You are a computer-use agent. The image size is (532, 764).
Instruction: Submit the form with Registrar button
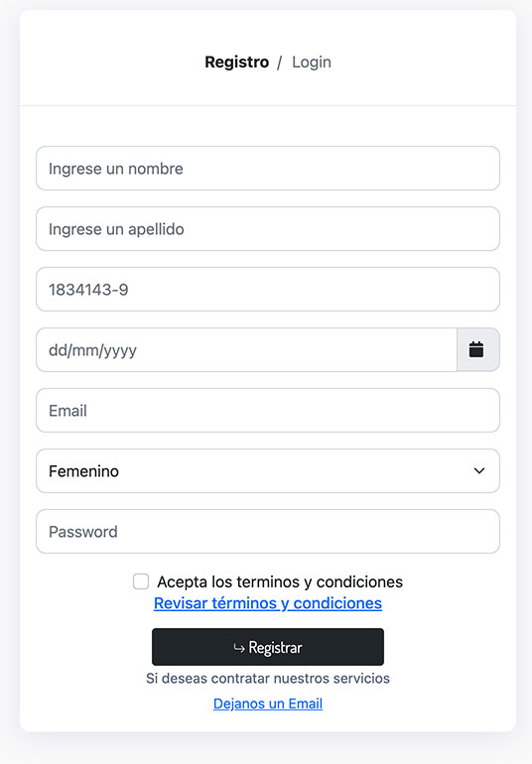(268, 647)
